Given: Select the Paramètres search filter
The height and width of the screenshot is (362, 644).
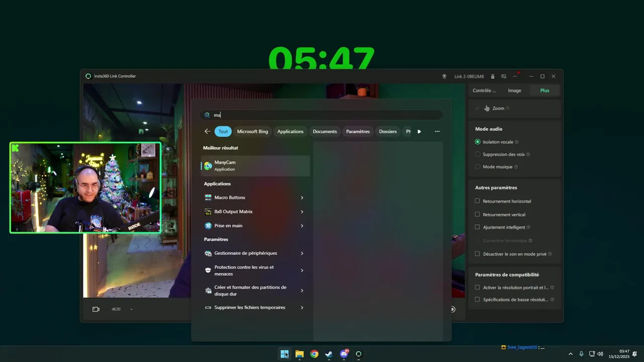Looking at the screenshot, I should point(358,131).
